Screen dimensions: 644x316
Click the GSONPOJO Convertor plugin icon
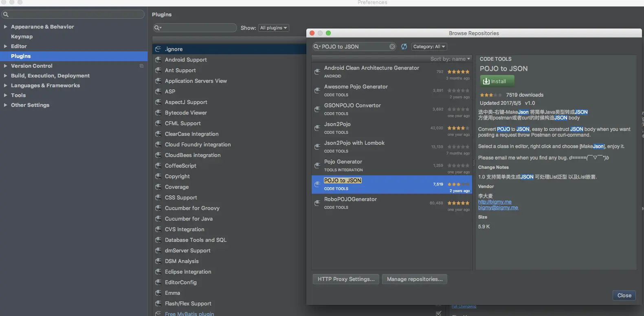[317, 109]
